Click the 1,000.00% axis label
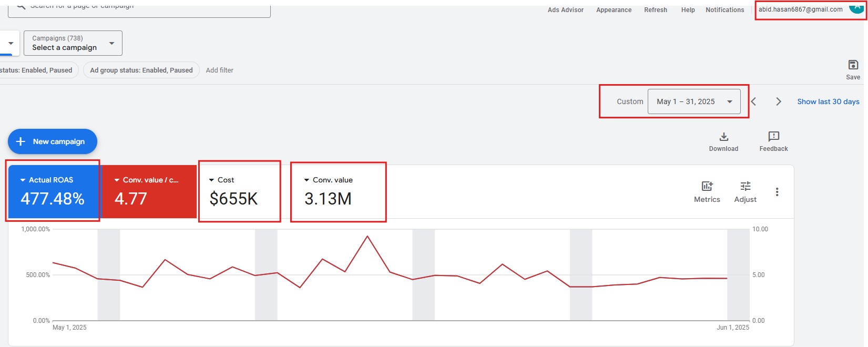Screen dimensions: 868x347 [35, 229]
